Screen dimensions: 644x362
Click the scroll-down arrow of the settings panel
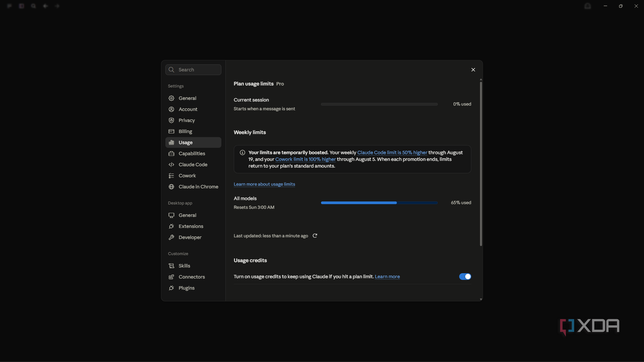[481, 299]
